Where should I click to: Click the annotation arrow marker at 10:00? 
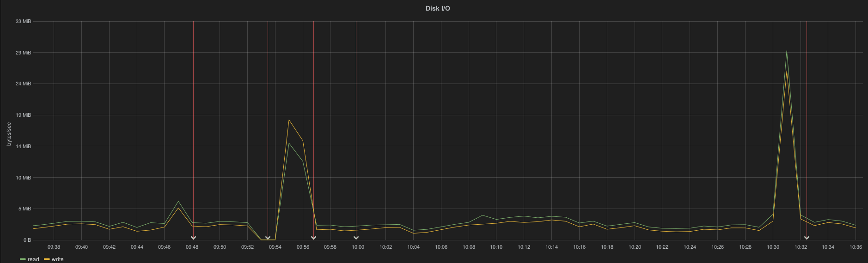[356, 238]
